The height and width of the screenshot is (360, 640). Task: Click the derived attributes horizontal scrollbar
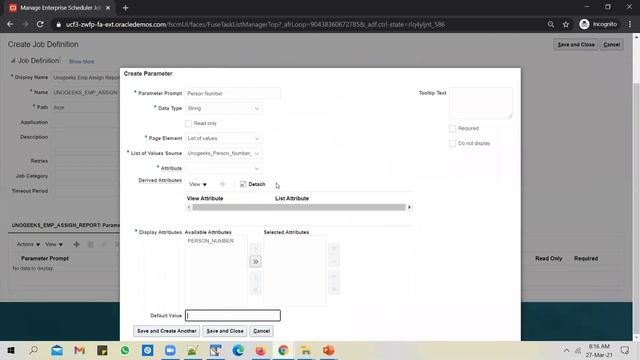pos(299,207)
